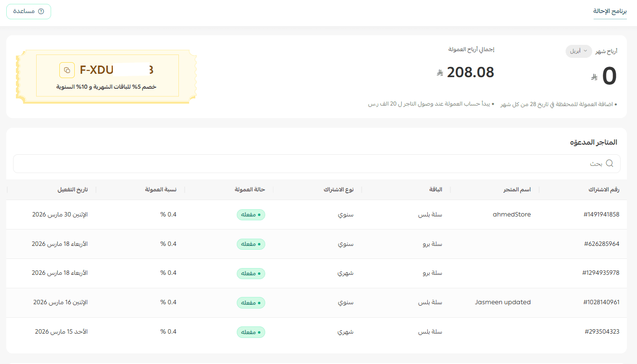Click the search magnifier icon
Screen dimensions: 637x364
click(x=610, y=163)
